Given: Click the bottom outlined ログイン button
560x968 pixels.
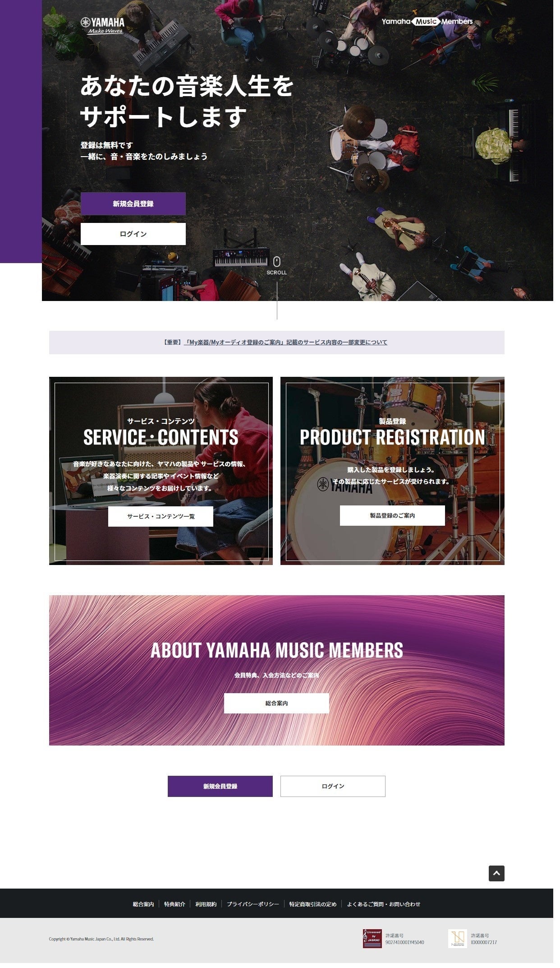Looking at the screenshot, I should tap(333, 786).
